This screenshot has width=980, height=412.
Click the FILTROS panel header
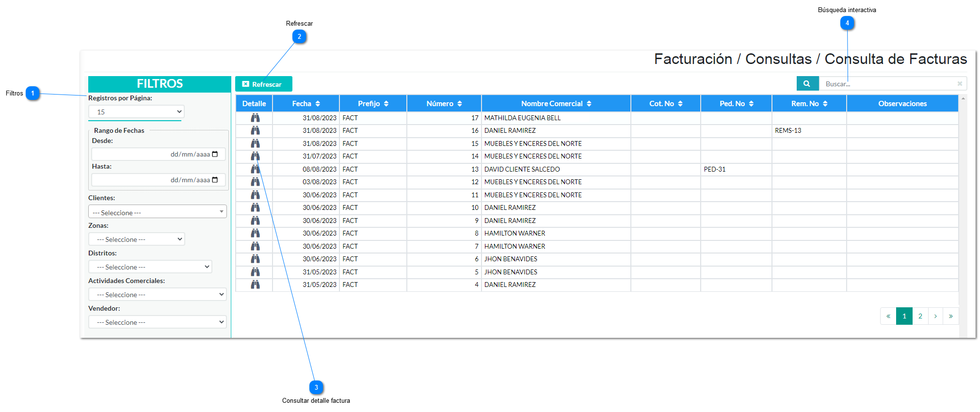pos(160,84)
